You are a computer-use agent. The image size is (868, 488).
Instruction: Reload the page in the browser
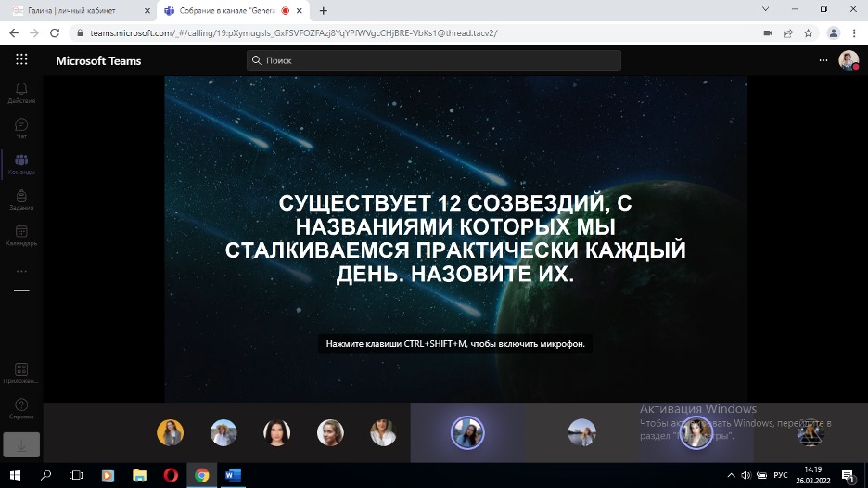click(x=55, y=32)
